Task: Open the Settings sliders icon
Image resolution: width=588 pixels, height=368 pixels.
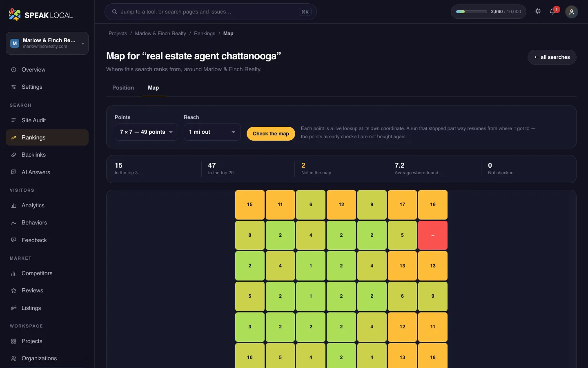Action: click(x=13, y=87)
